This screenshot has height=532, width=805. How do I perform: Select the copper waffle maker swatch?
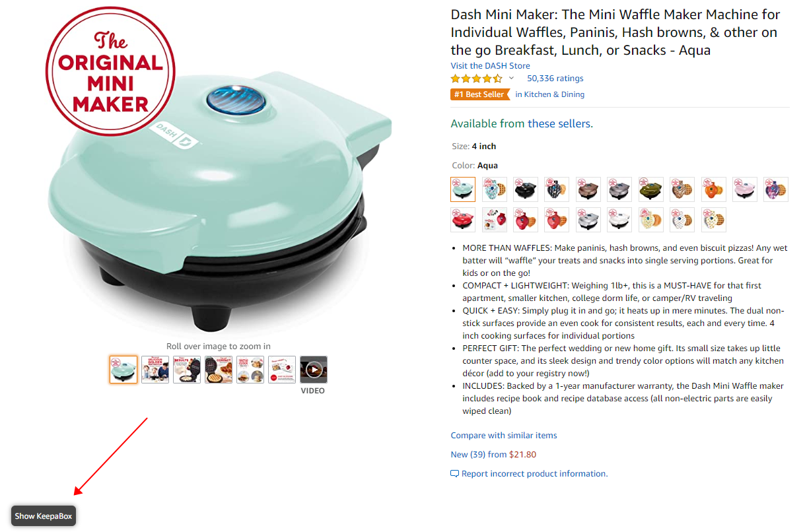588,189
